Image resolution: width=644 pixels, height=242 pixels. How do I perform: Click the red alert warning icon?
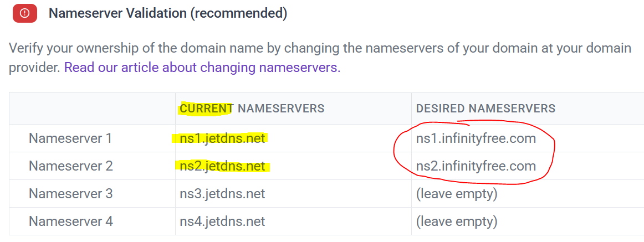click(x=24, y=13)
